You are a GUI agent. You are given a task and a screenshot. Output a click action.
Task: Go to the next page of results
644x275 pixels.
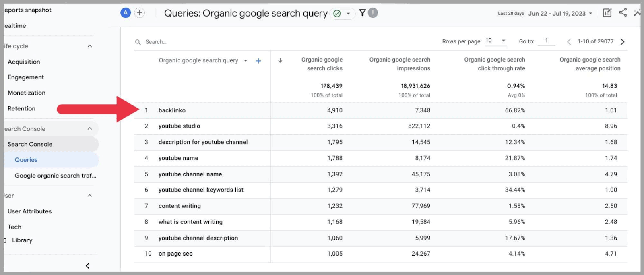[622, 42]
